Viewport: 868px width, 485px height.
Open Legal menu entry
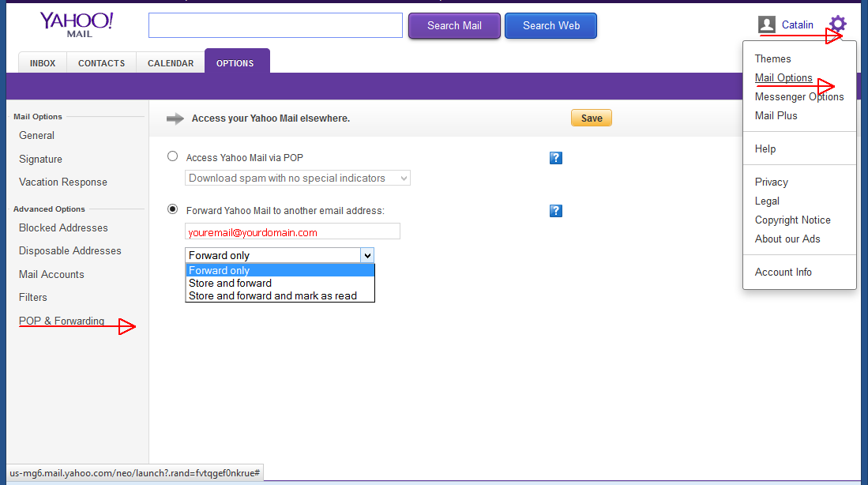coord(767,201)
